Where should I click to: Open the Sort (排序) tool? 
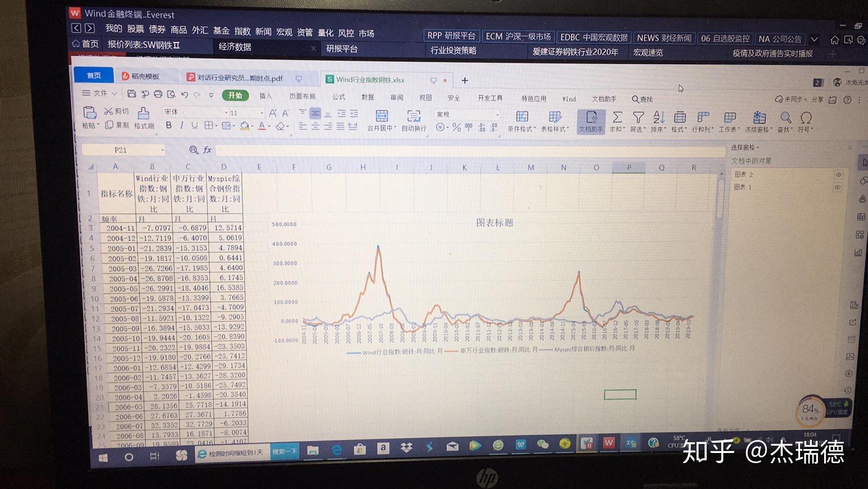tap(659, 117)
